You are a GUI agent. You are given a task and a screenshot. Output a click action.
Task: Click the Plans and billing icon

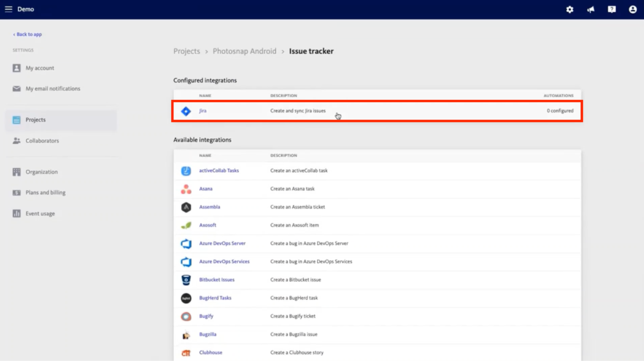pyautogui.click(x=17, y=193)
